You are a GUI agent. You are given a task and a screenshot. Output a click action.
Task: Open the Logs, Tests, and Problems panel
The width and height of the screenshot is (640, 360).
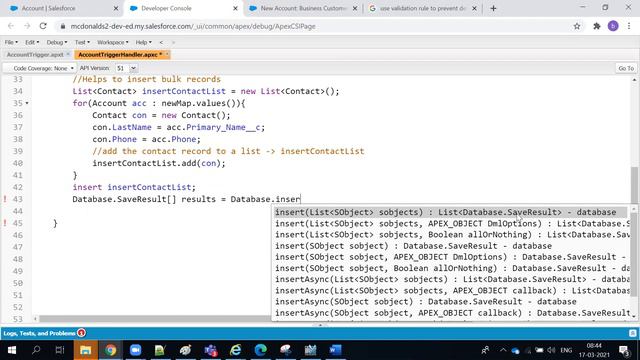coord(39,333)
